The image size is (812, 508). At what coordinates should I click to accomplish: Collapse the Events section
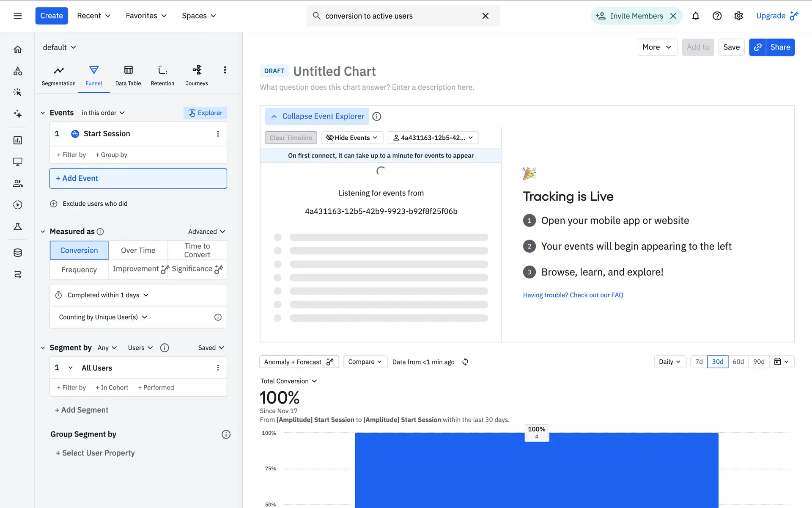pyautogui.click(x=43, y=113)
